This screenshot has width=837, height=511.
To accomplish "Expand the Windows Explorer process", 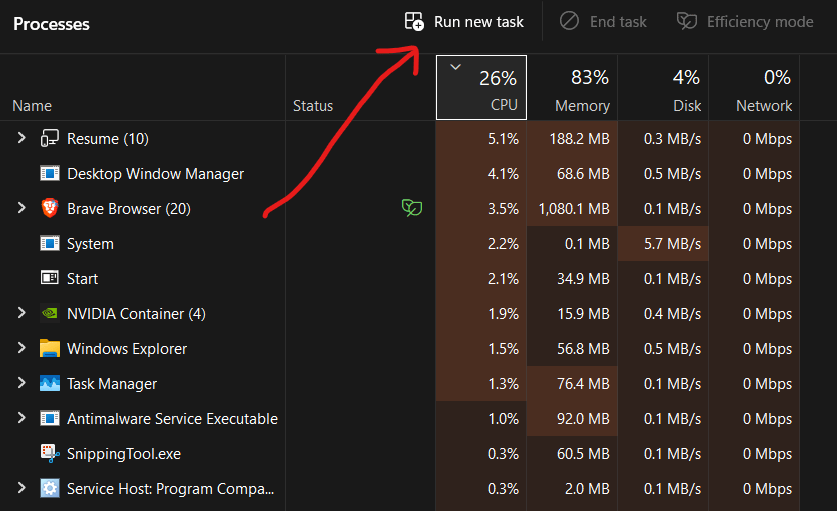I will point(21,348).
